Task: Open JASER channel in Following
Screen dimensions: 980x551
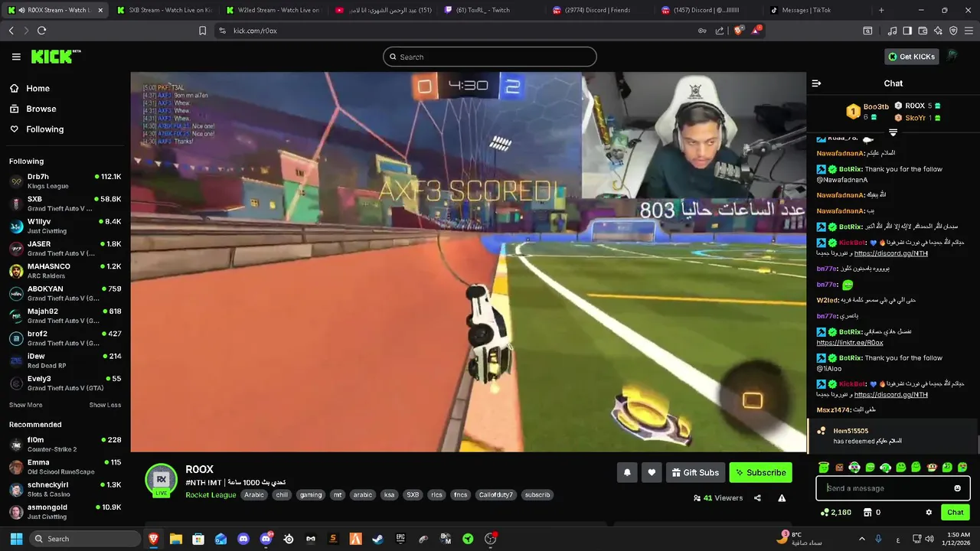Action: 65,249
